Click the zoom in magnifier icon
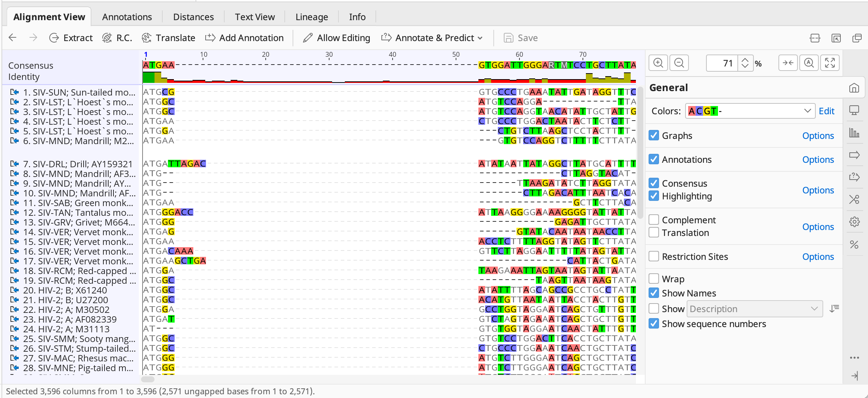 658,63
